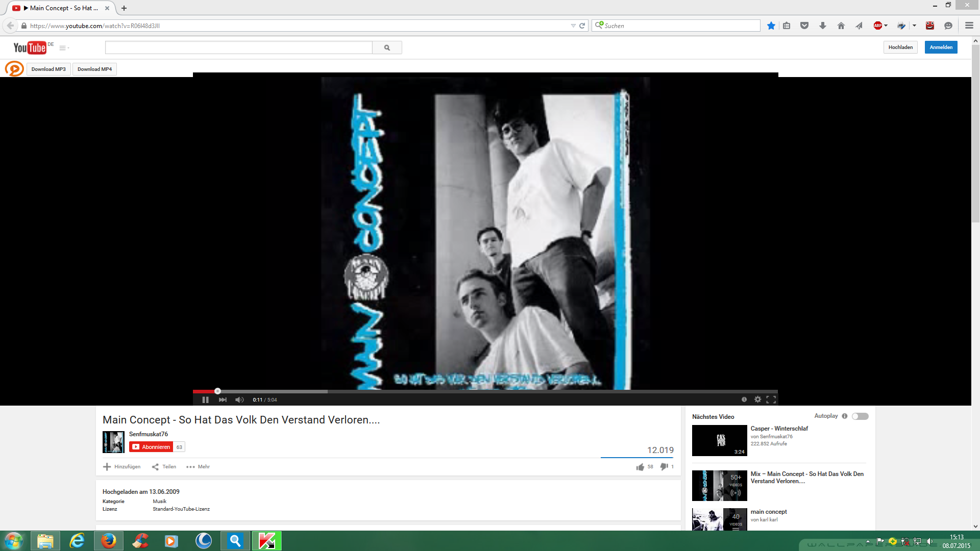
Task: Open Internet Explorer from the taskbar
Action: click(77, 541)
